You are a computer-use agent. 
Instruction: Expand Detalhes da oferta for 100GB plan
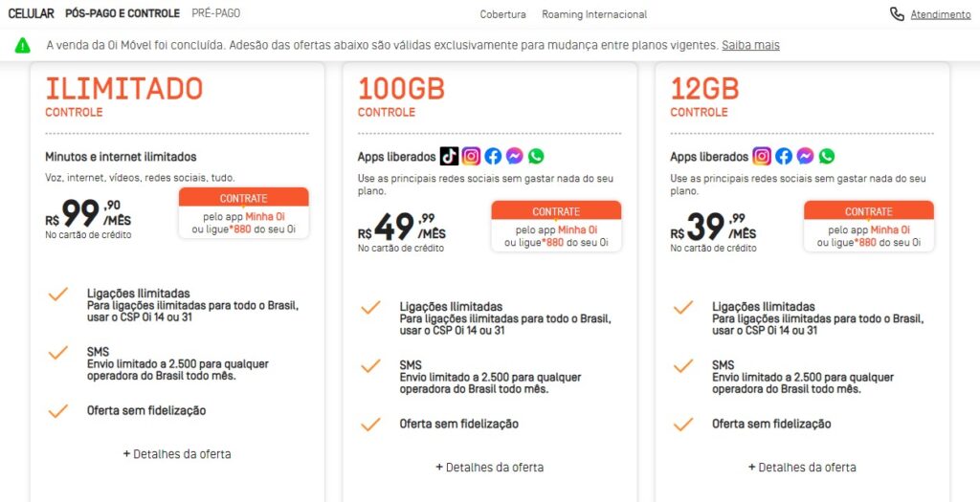pos(490,468)
